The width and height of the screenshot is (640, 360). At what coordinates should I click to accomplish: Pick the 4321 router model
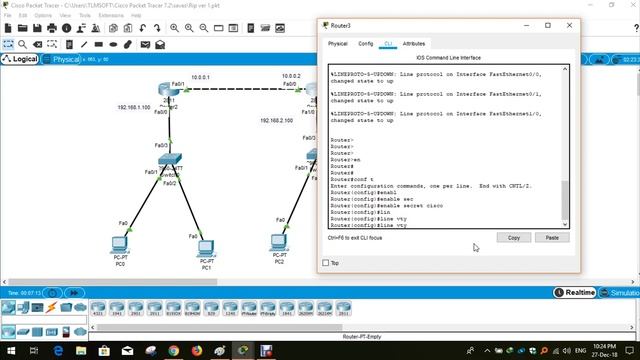pos(98,309)
